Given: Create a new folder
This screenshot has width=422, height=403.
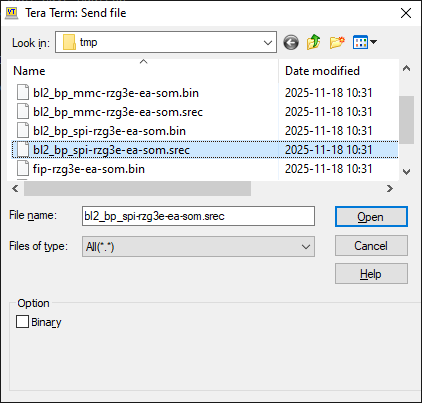Looking at the screenshot, I should 337,42.
